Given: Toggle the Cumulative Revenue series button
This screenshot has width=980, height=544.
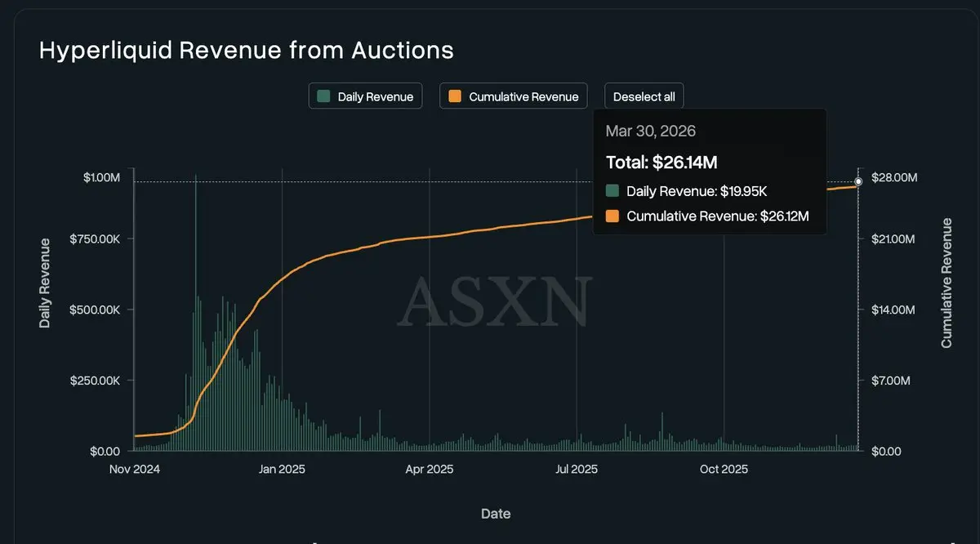Looking at the screenshot, I should (x=514, y=96).
